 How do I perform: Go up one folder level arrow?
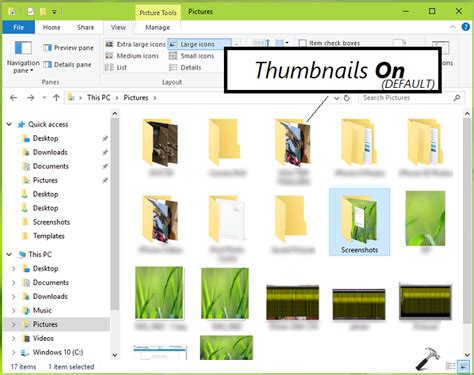coord(56,98)
